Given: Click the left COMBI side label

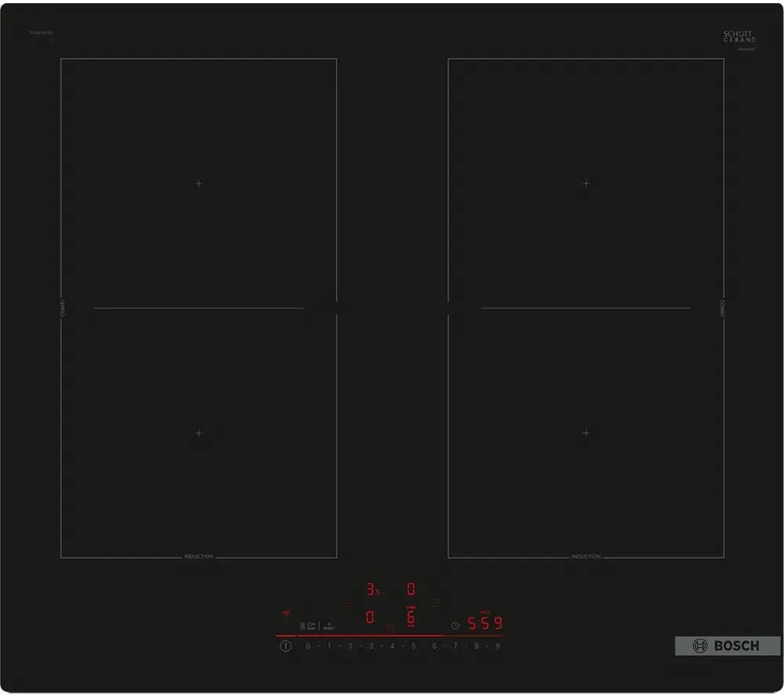Looking at the screenshot, I should pyautogui.click(x=63, y=308).
